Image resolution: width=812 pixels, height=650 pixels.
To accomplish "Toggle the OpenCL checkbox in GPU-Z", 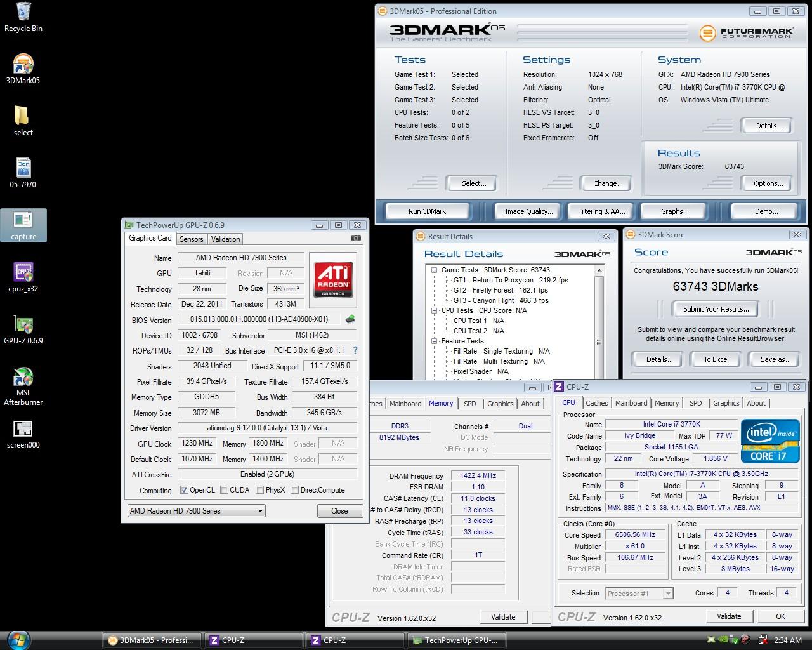I will 184,490.
